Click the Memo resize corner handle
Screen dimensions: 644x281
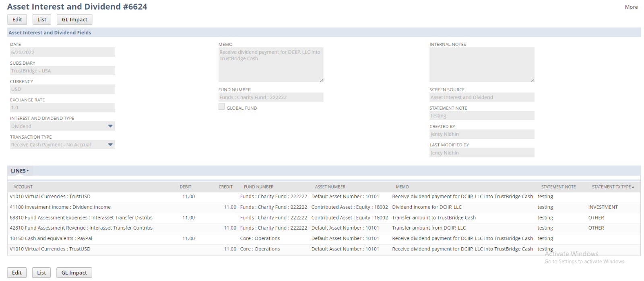[322, 80]
